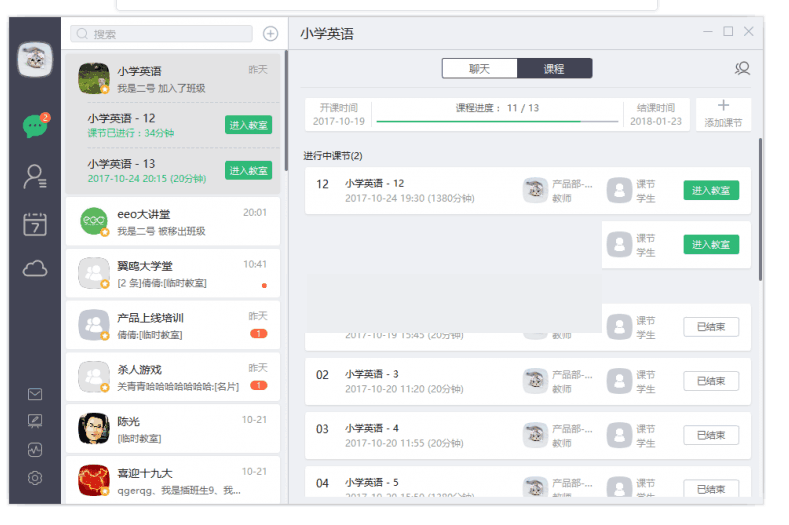Enter classroom for 小学英语 - 12 in chat list

tap(248, 125)
